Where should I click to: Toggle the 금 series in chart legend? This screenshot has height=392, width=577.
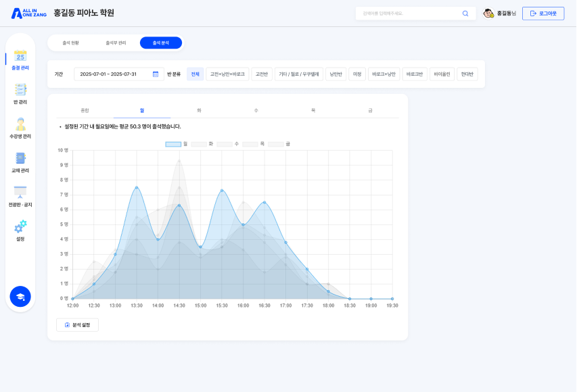279,144
